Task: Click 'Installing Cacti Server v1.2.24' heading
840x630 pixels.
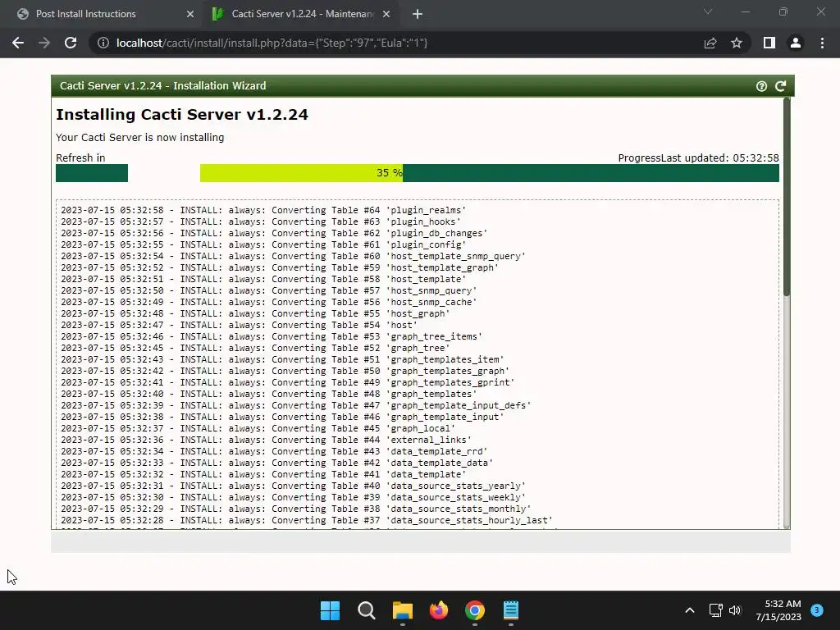Action: pyautogui.click(x=182, y=115)
